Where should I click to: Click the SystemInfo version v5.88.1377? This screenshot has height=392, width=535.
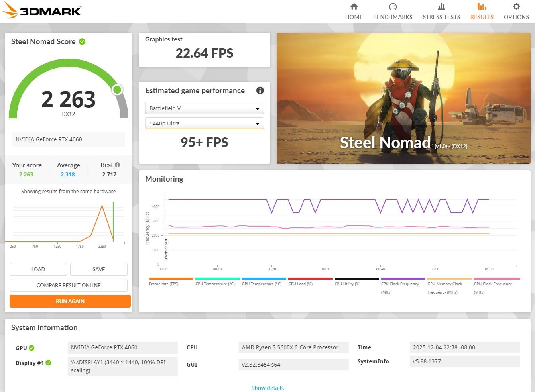[x=464, y=361]
